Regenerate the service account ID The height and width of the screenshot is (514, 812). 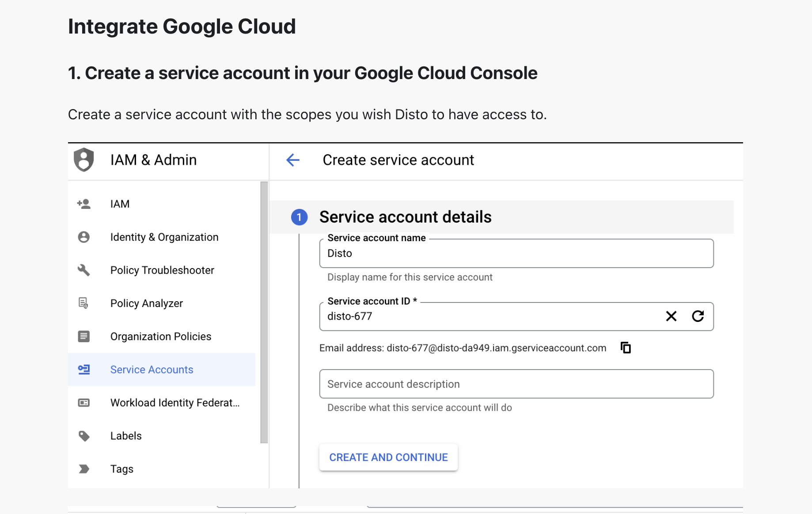(x=698, y=316)
